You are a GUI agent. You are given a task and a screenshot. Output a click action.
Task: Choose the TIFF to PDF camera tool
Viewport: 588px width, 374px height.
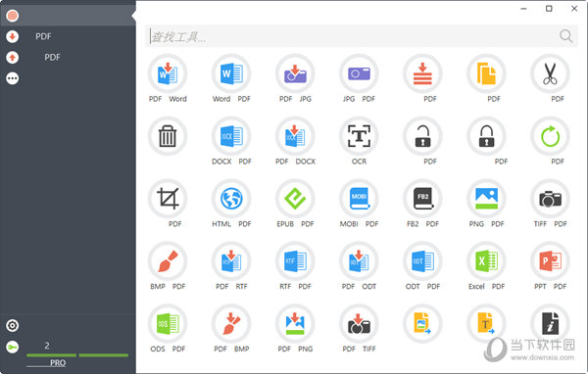click(x=550, y=199)
